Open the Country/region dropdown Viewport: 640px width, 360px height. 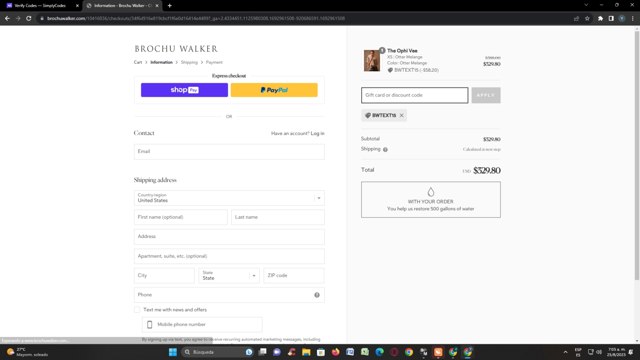point(229,198)
